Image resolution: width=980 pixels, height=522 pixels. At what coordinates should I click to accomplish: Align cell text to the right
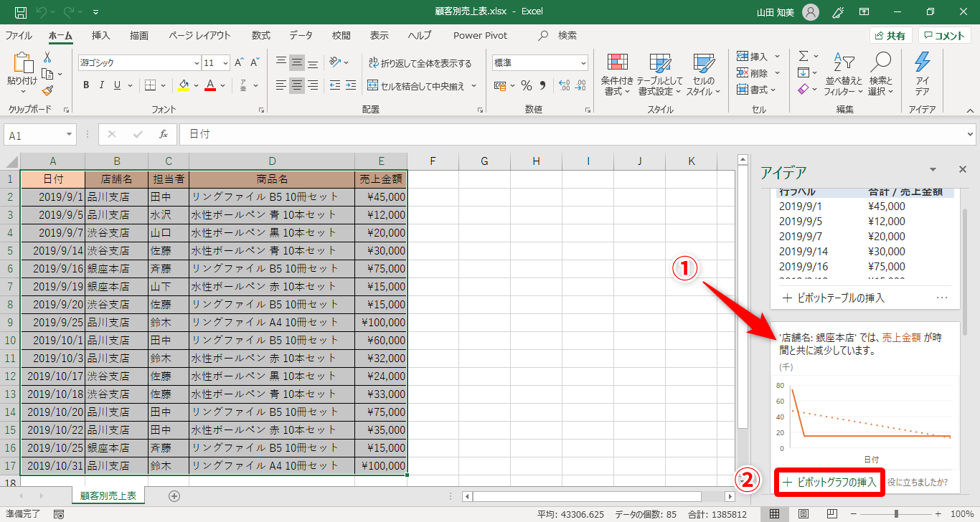pos(313,85)
